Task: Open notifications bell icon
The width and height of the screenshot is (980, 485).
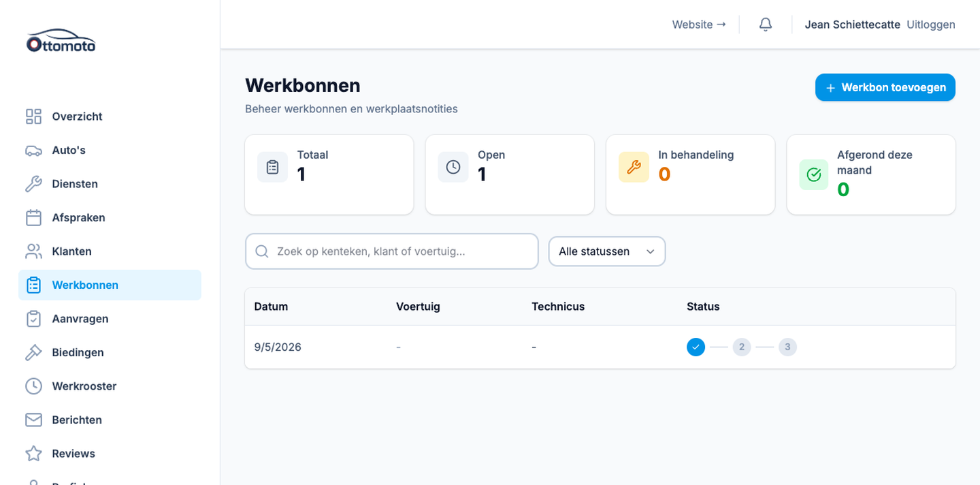Action: click(x=766, y=25)
